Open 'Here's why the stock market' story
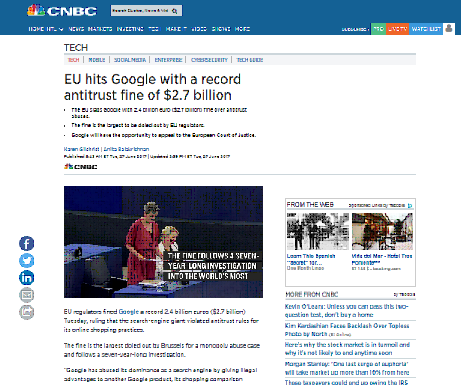The width and height of the screenshot is (461, 385). [347, 349]
